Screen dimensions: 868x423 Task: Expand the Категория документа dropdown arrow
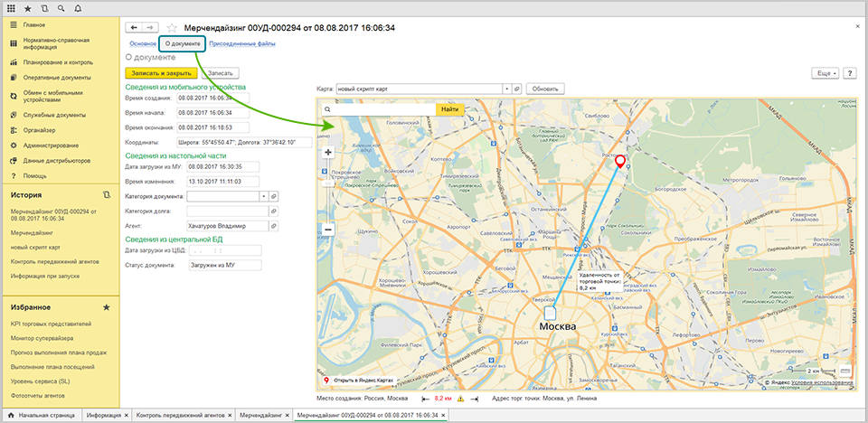click(x=263, y=196)
